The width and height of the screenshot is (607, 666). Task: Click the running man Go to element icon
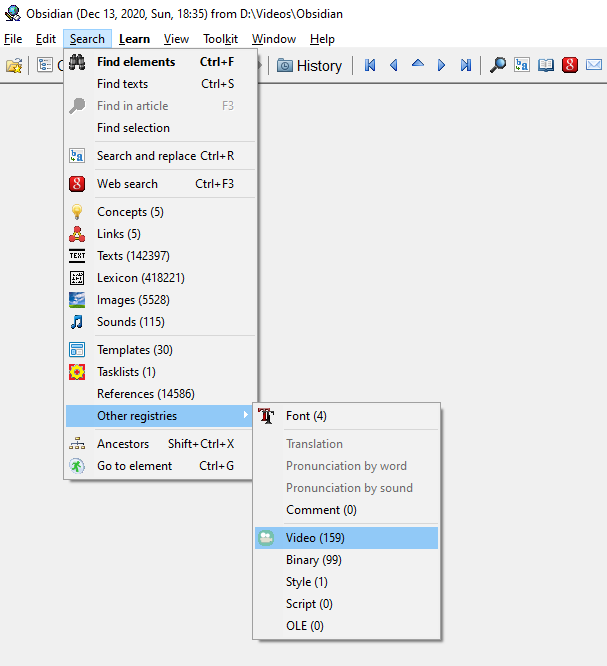click(x=77, y=466)
